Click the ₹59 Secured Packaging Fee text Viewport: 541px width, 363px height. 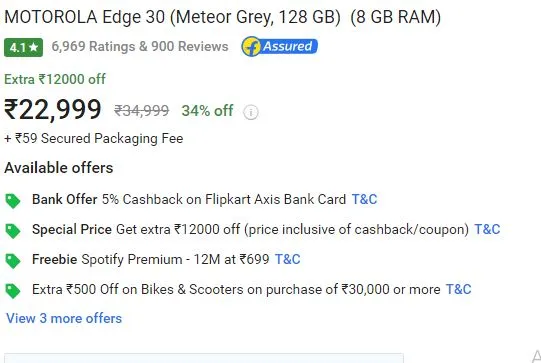[93, 139]
